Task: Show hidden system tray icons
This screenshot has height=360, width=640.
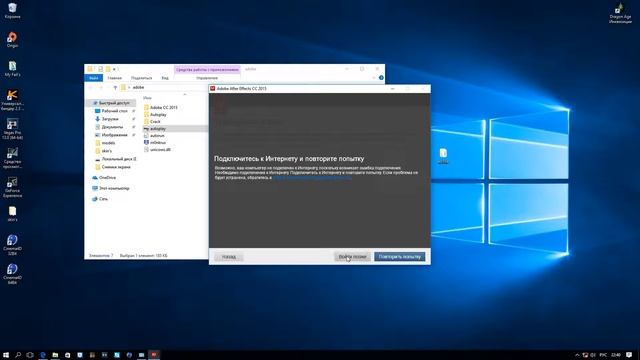Action: tap(577, 355)
